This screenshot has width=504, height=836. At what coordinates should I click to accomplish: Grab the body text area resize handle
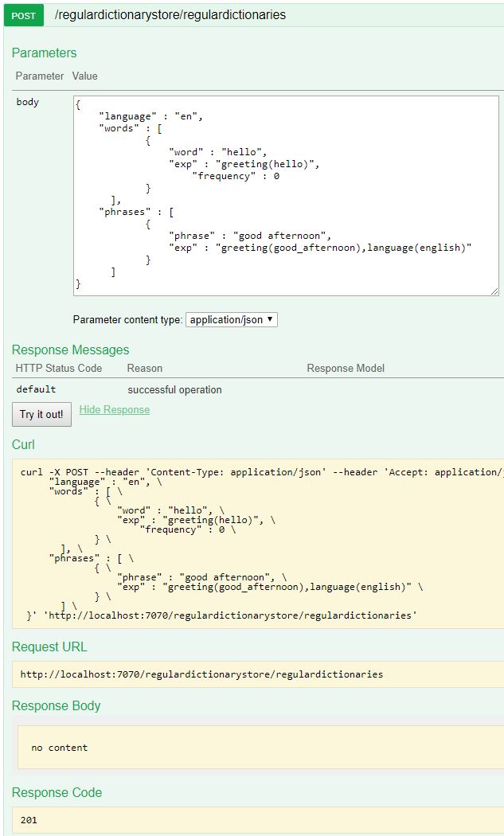click(494, 291)
